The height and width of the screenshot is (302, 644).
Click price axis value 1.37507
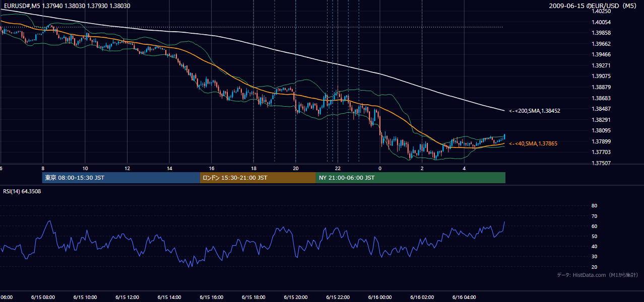coord(602,163)
